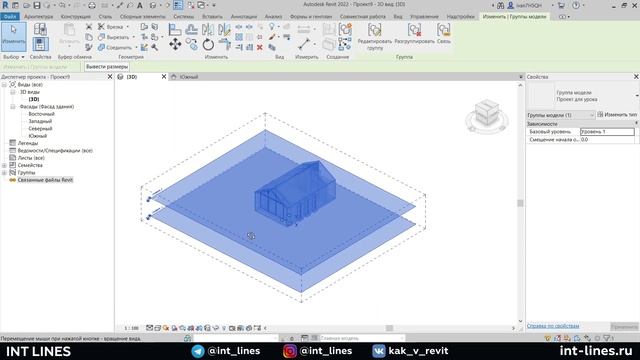Click the Offset tool icon
Image resolution: width=640 pixels, height=360 pixels.
tap(191, 29)
